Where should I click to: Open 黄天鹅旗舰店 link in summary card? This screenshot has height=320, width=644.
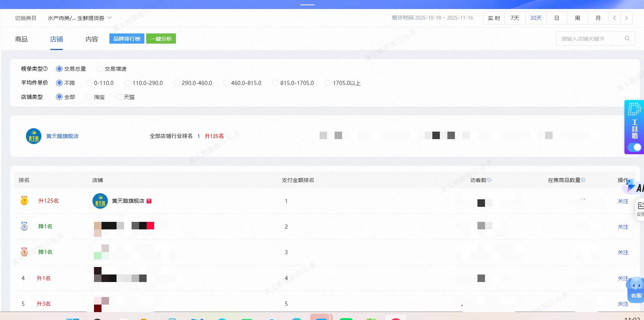(x=62, y=136)
